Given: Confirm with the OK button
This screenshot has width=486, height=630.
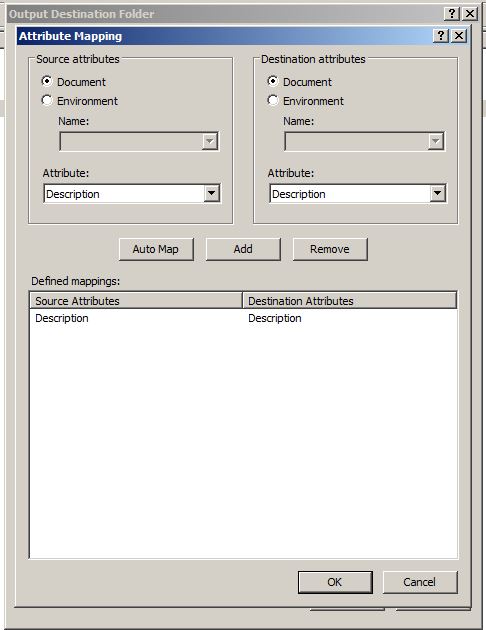Looking at the screenshot, I should tap(335, 582).
